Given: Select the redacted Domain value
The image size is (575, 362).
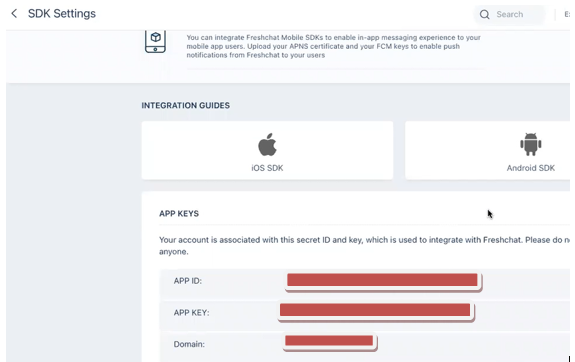Looking at the screenshot, I should (329, 341).
